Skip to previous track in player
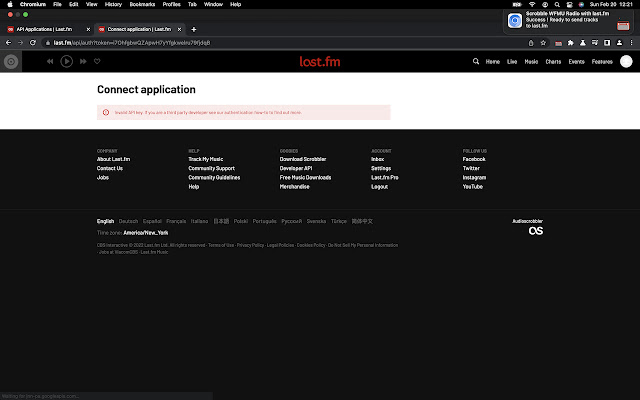The image size is (640, 400). pyautogui.click(x=50, y=61)
